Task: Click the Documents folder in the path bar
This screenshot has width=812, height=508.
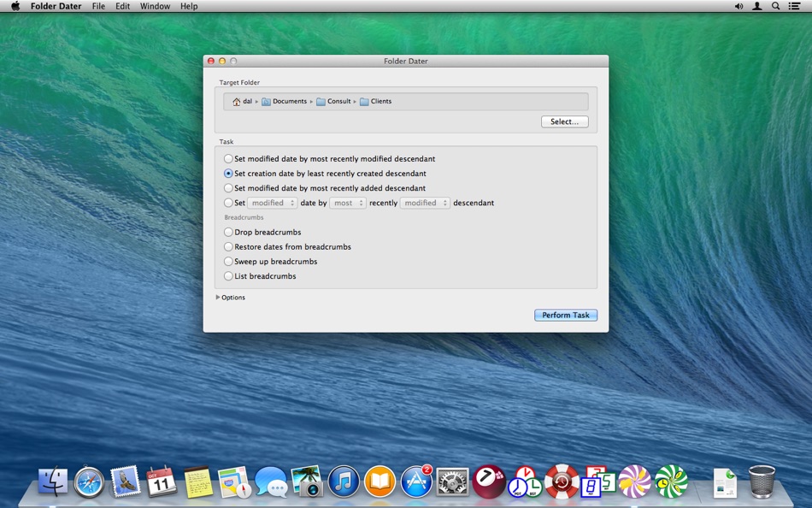Action: point(285,101)
